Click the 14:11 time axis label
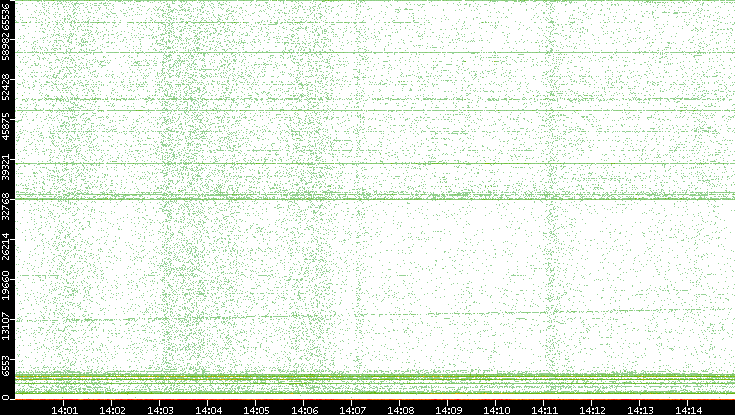The image size is (735, 415). coord(544,410)
